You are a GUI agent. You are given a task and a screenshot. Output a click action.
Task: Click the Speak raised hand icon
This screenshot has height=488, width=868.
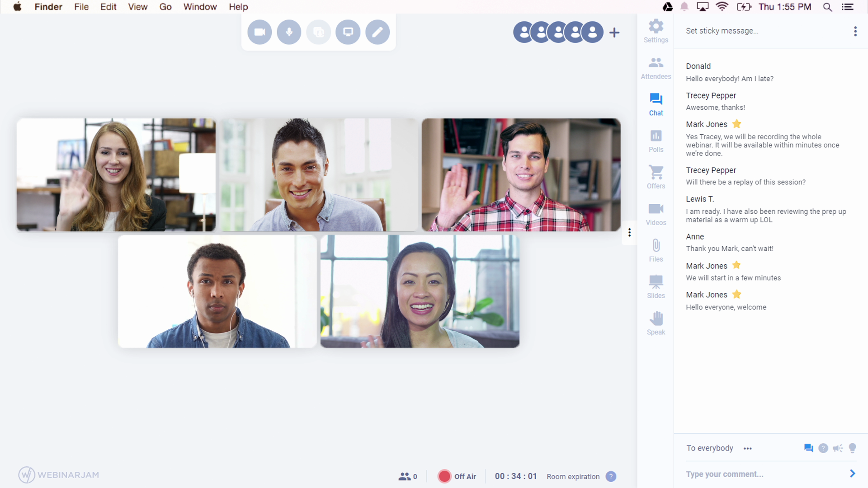tap(656, 324)
